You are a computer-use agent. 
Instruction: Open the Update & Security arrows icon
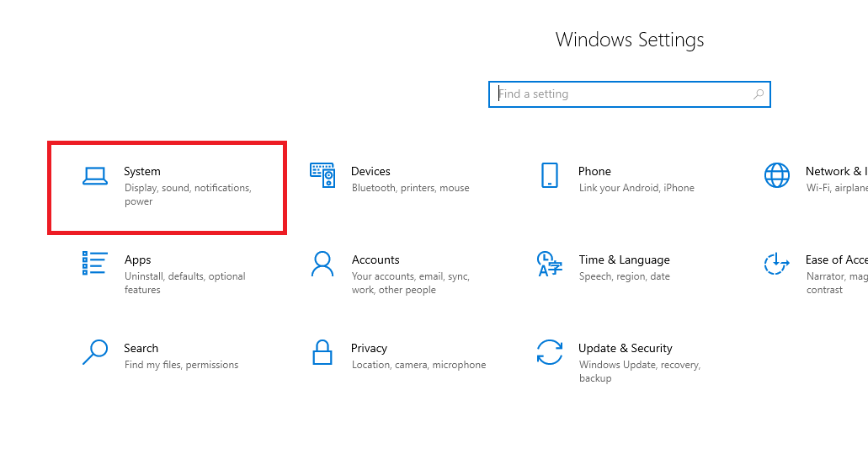coord(550,352)
